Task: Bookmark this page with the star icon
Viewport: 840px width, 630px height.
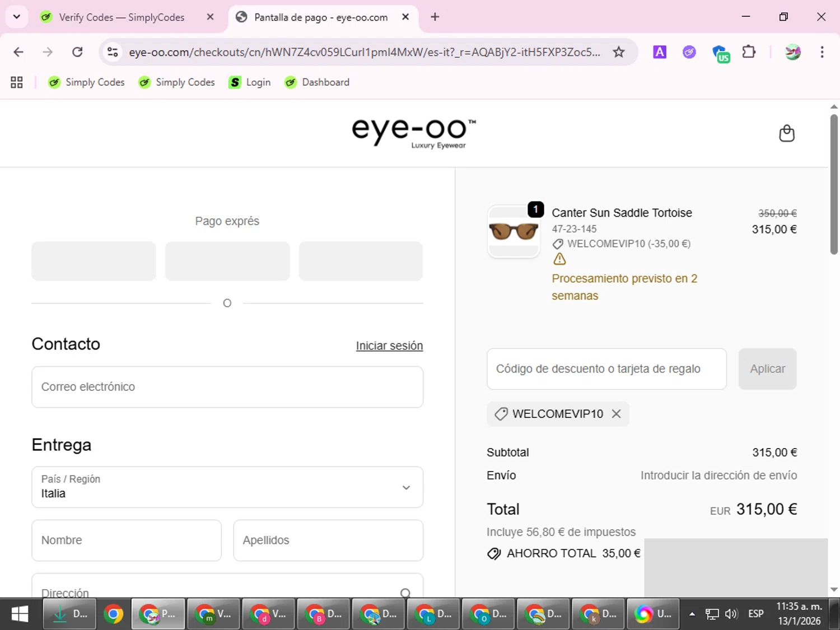Action: [x=618, y=52]
